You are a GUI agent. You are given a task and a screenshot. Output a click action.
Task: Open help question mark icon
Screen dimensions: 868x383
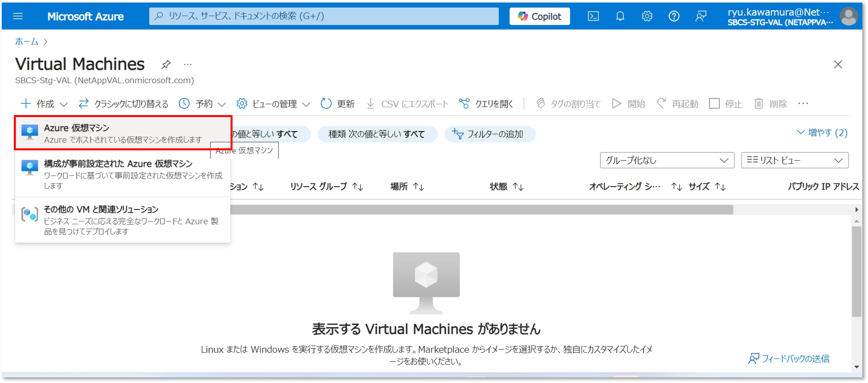click(674, 16)
